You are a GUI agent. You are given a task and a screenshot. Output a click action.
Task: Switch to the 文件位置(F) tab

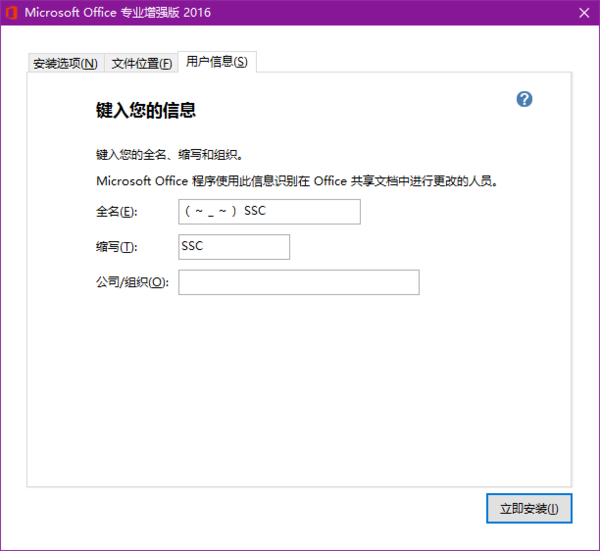click(x=141, y=64)
